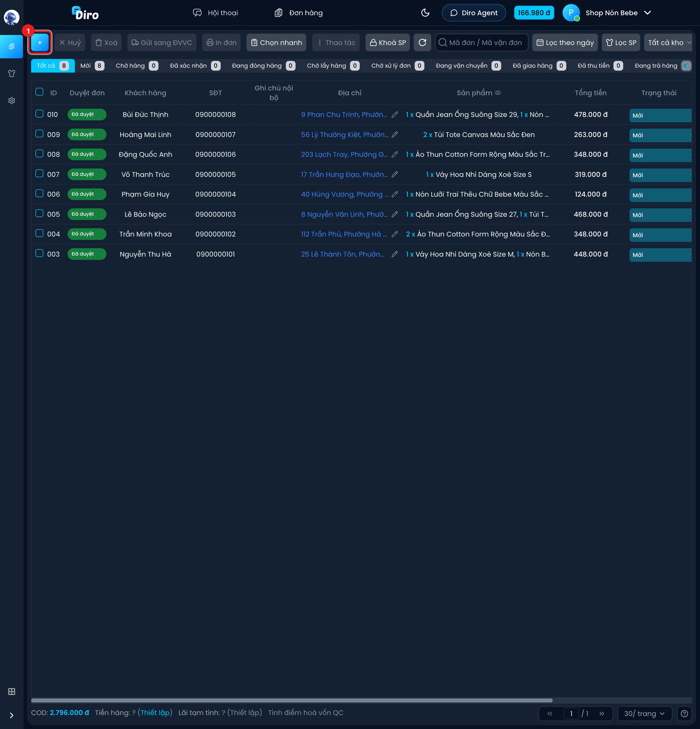
Task: Open the orders icon in left sidebar
Action: (12, 46)
